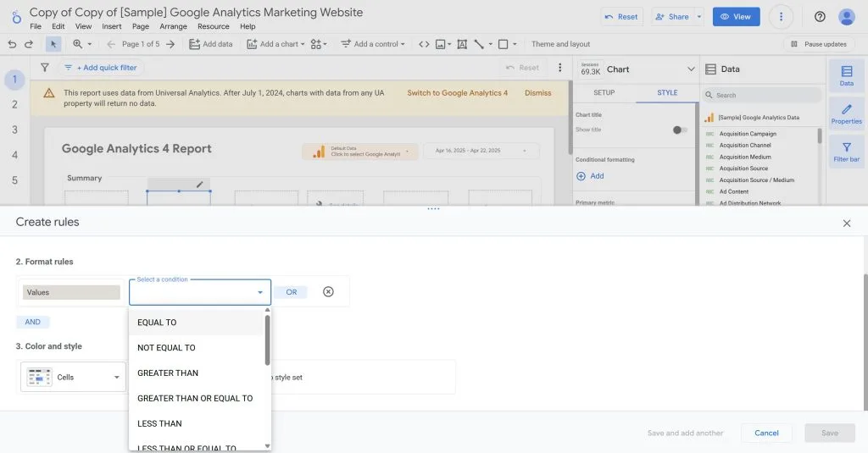Open the Default Data source selector

coord(360,152)
